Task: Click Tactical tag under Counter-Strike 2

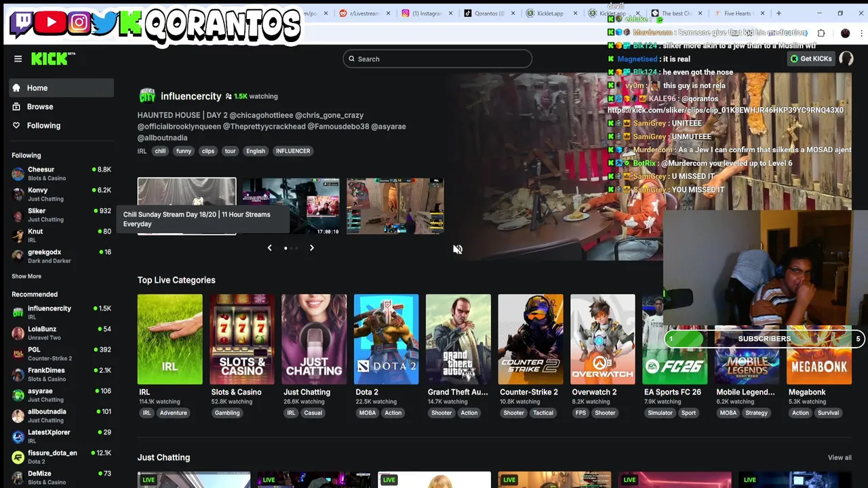Action: pyautogui.click(x=543, y=413)
